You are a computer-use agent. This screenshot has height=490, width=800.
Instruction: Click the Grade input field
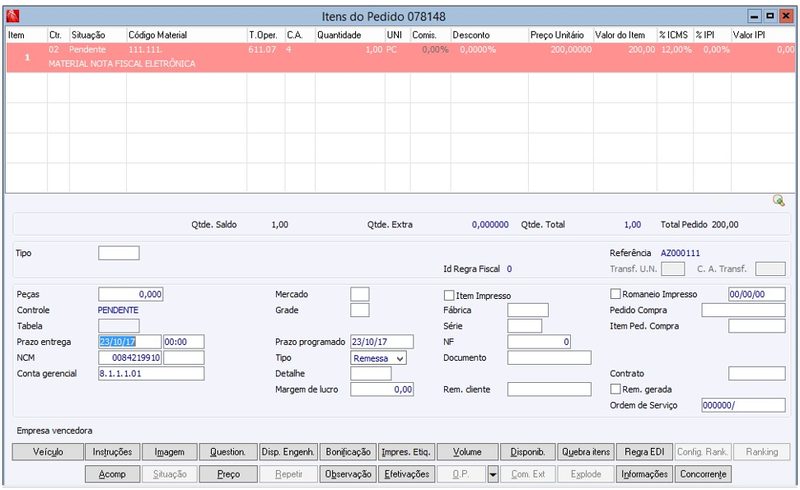(360, 310)
